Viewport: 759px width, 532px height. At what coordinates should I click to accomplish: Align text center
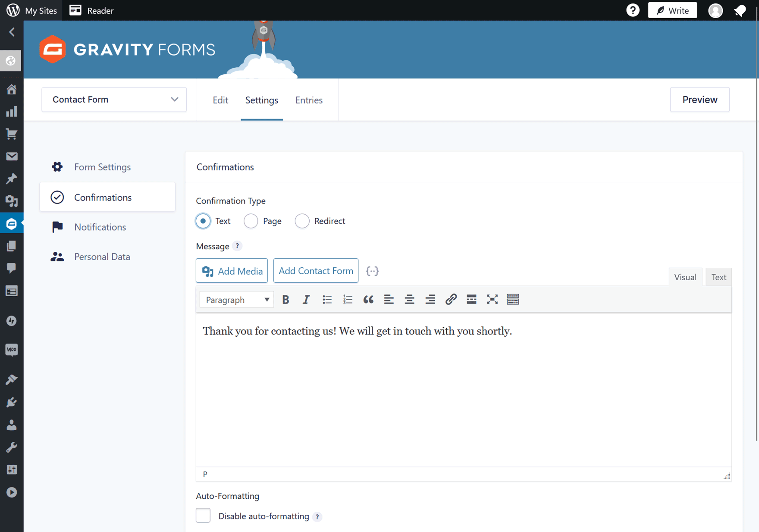point(410,300)
